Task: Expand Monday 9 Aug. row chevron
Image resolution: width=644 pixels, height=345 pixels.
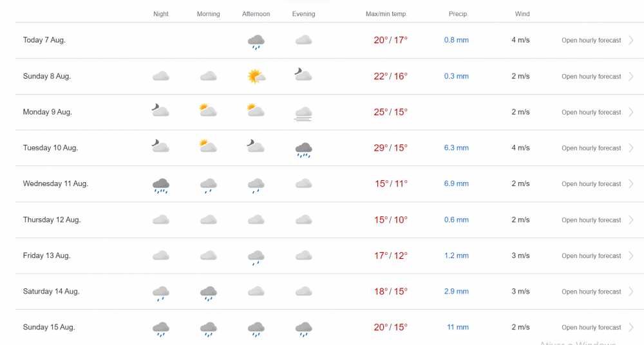Action: click(x=630, y=112)
